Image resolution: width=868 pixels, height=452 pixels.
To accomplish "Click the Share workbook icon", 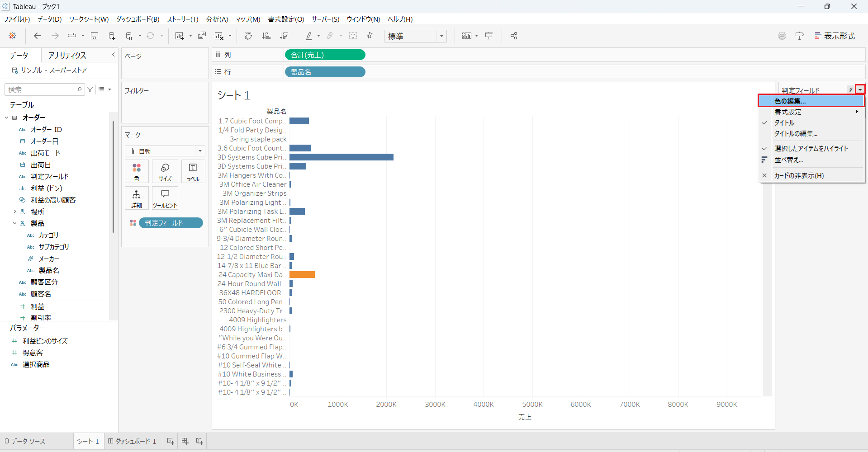I will [514, 36].
